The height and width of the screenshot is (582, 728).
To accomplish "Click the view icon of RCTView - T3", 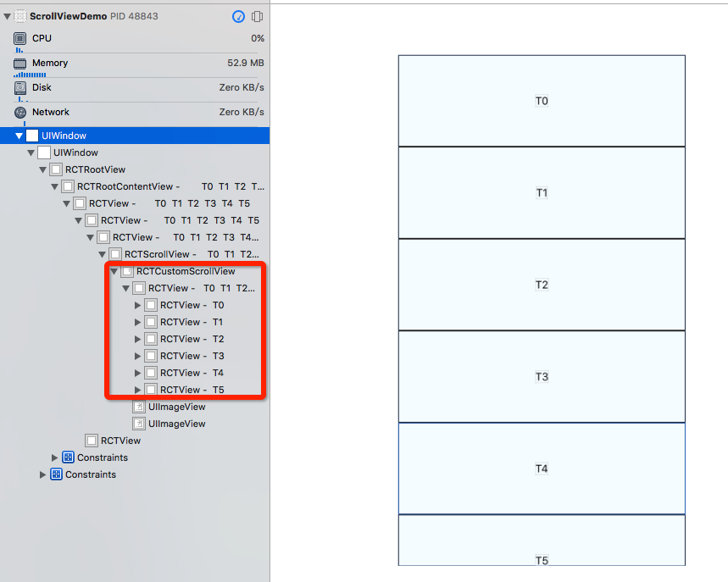I will tap(150, 356).
